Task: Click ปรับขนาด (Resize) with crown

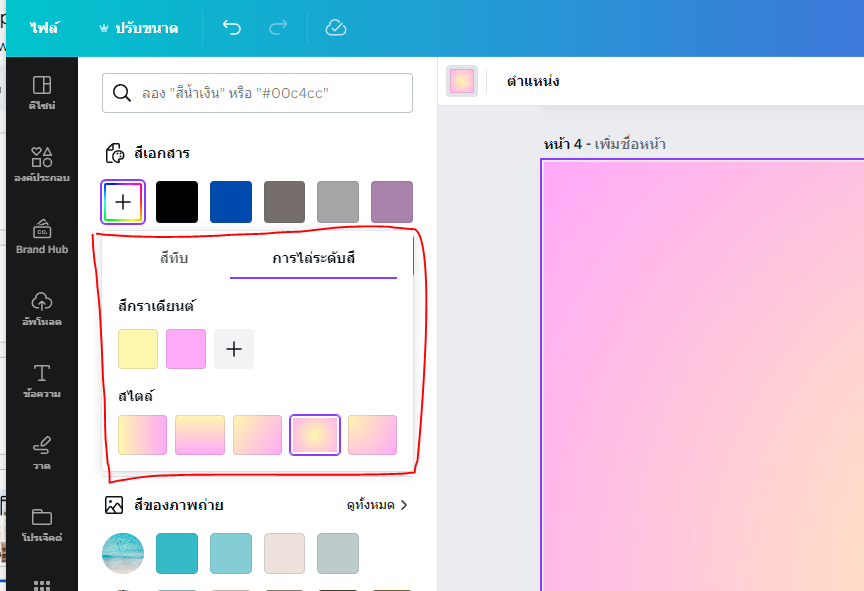Action: pyautogui.click(x=138, y=28)
